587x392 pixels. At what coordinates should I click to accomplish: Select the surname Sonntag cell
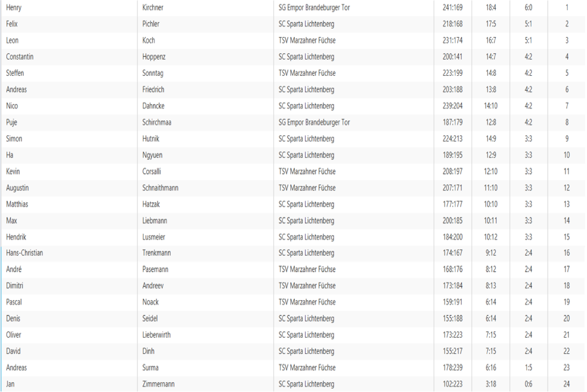pyautogui.click(x=153, y=73)
